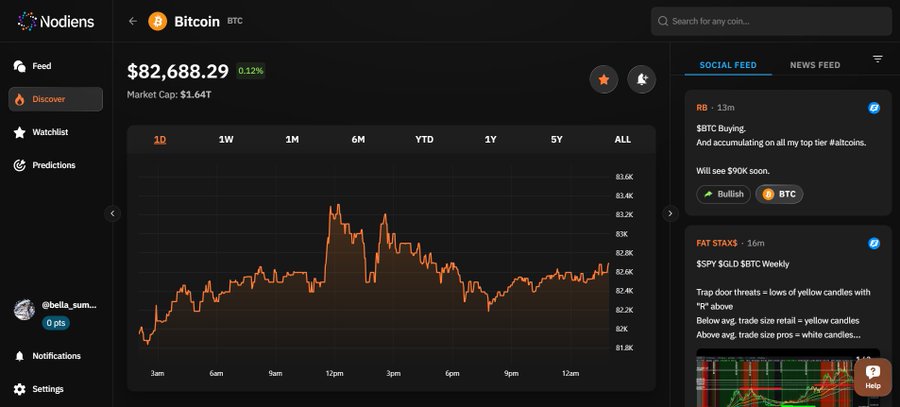Click the blue source badge on RB post
Screen dimensions: 900x407
874,108
